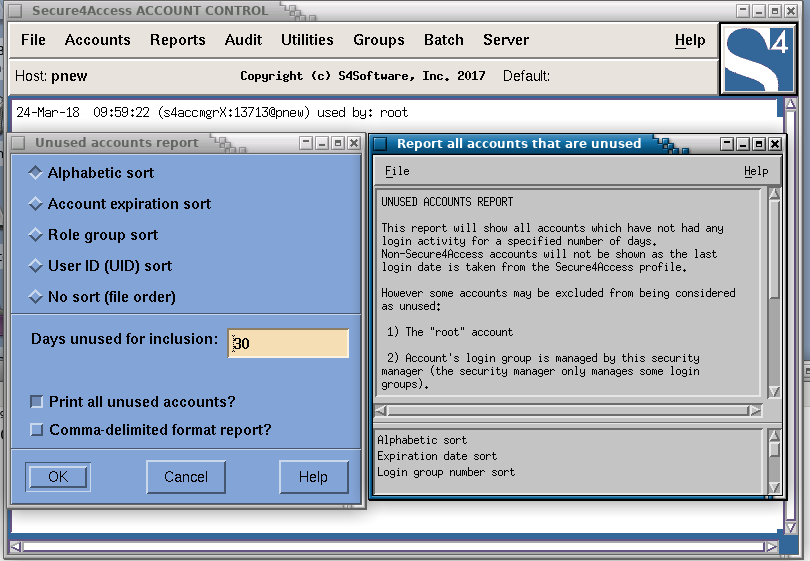Click up arrow of topics list scrollbar

coord(774,435)
